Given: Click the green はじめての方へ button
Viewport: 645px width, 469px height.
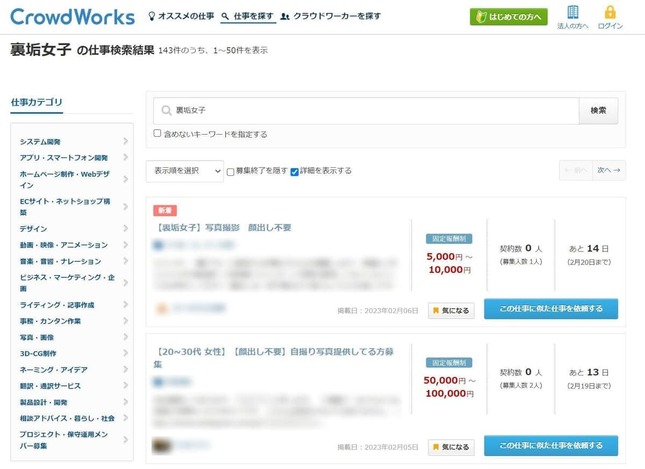Looking at the screenshot, I should coord(508,17).
